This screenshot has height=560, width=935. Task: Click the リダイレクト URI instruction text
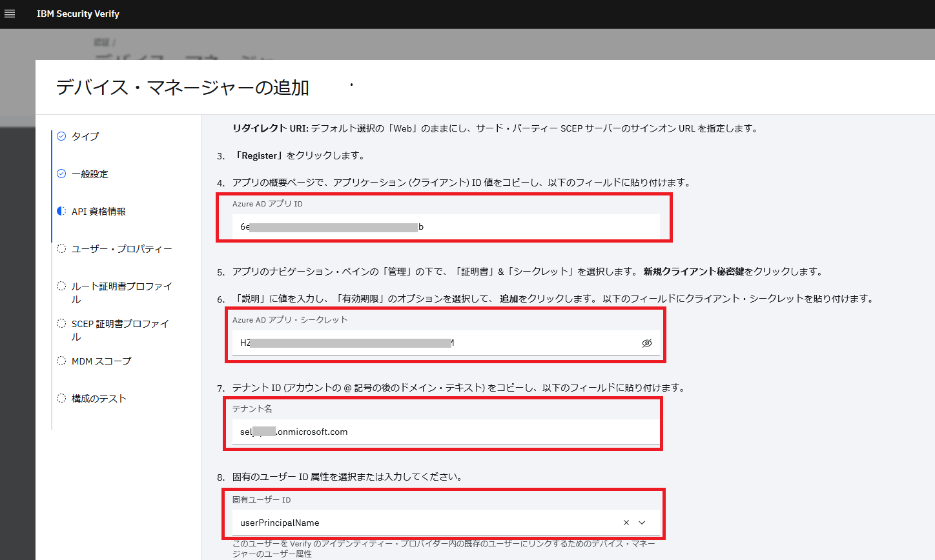496,128
